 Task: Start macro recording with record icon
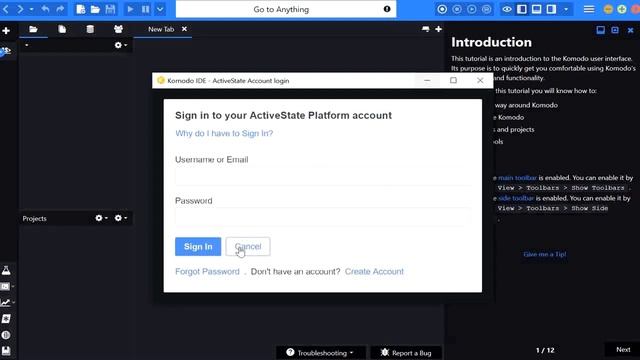tap(442, 9)
